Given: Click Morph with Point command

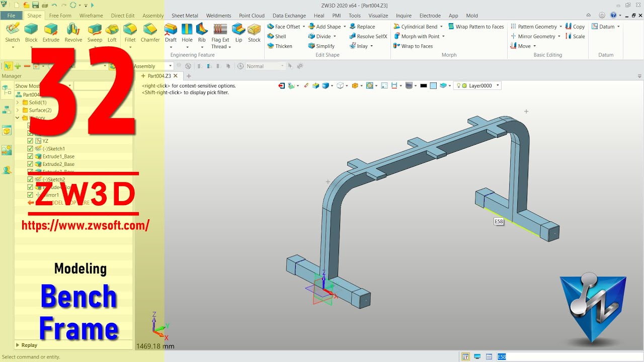Looking at the screenshot, I should [x=416, y=36].
